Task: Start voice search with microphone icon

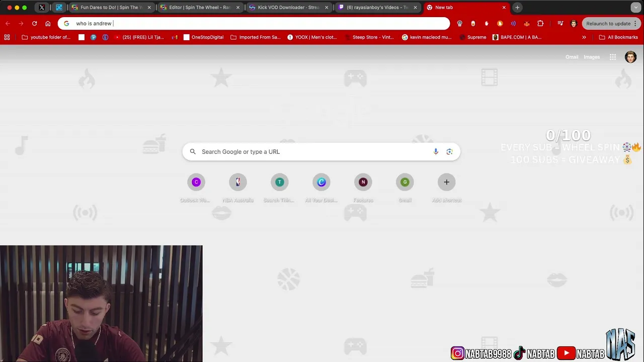Action: tap(436, 152)
